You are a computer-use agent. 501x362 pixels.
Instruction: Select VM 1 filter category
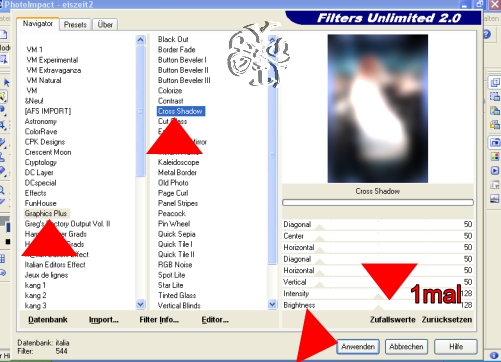tap(35, 50)
